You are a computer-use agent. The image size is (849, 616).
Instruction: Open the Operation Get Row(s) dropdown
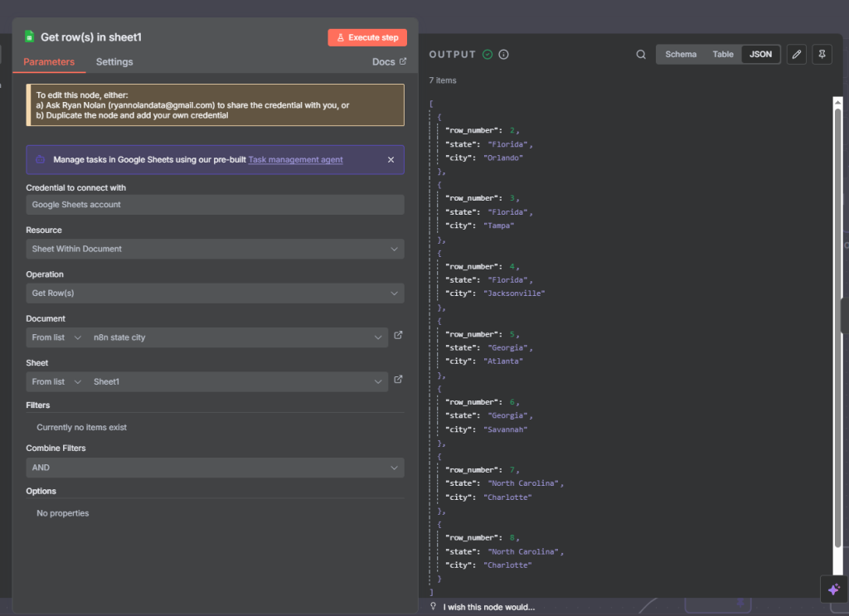[x=215, y=293]
